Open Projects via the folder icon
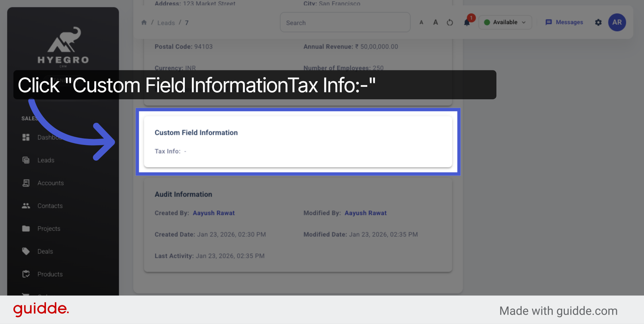Image resolution: width=644 pixels, height=324 pixels. tap(26, 228)
